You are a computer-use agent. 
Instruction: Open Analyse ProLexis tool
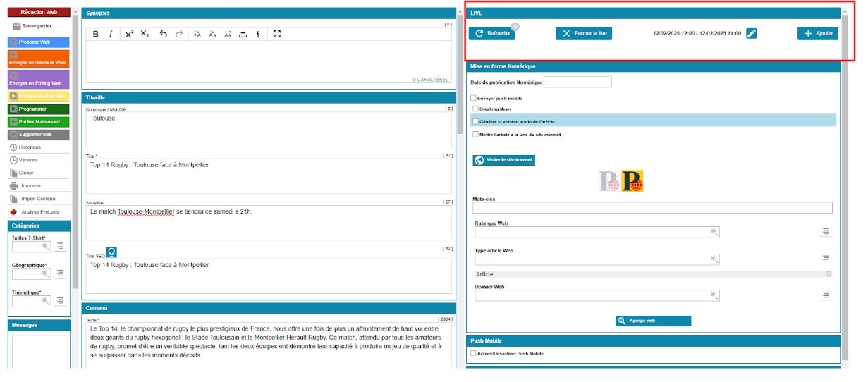pos(39,211)
